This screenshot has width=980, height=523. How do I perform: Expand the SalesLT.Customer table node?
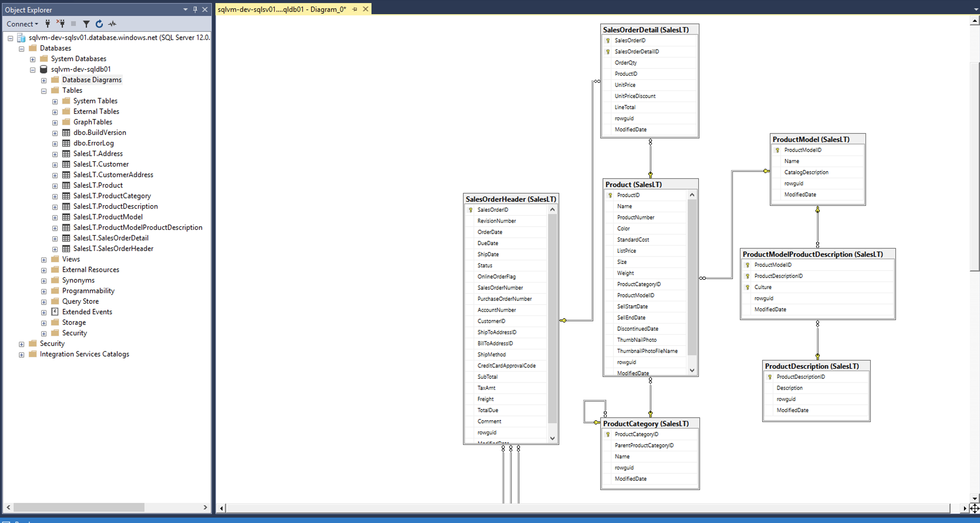tap(55, 164)
